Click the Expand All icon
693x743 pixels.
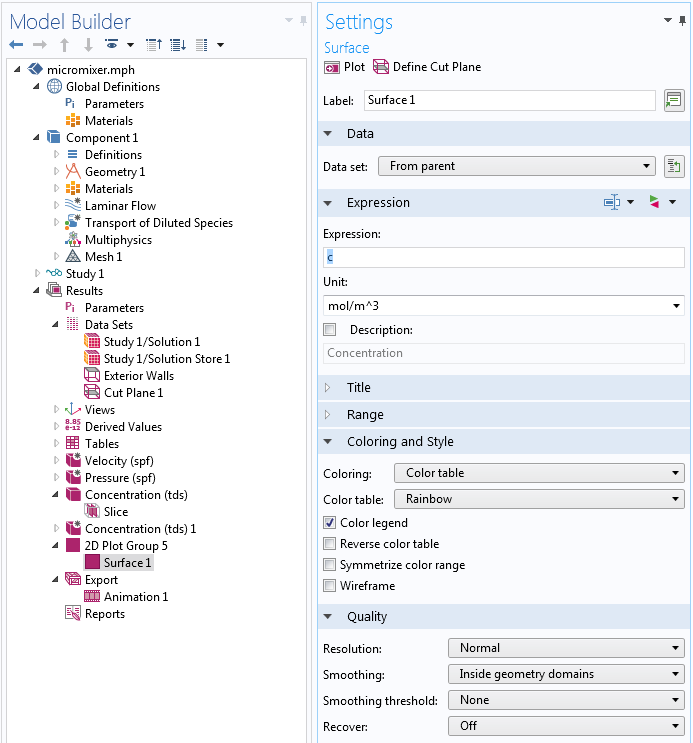[178, 45]
